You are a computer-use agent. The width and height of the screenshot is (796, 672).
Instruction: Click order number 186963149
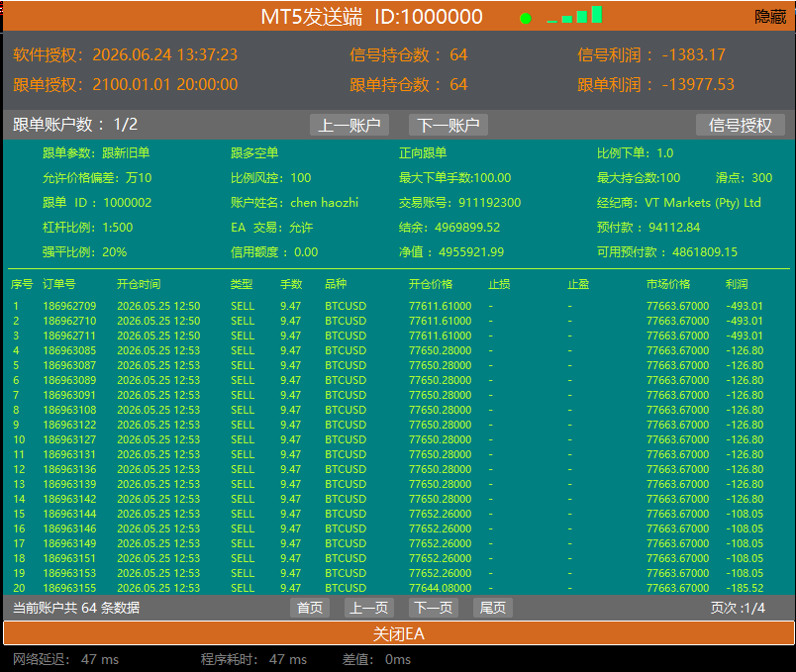(x=69, y=543)
